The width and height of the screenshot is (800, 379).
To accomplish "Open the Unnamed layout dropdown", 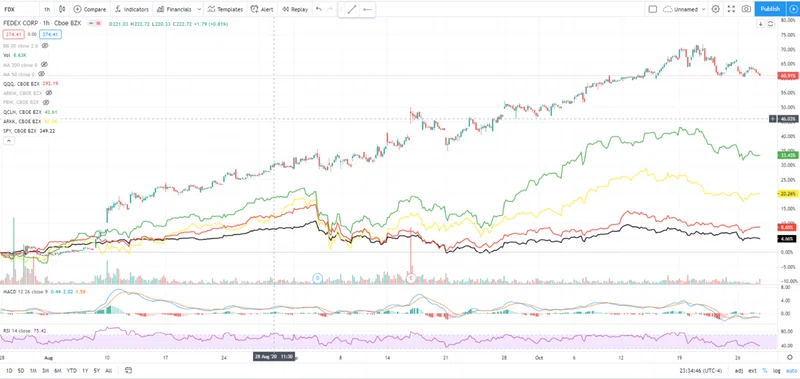I will click(x=685, y=9).
